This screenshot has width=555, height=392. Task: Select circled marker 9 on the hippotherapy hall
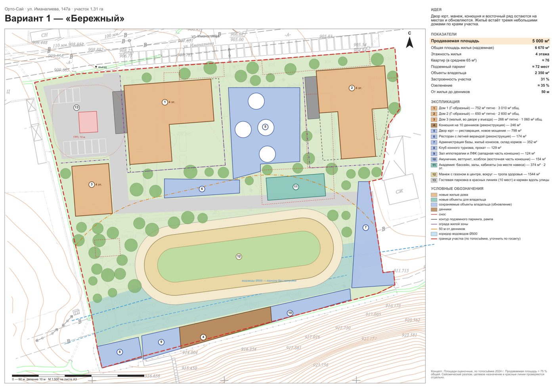point(161,342)
